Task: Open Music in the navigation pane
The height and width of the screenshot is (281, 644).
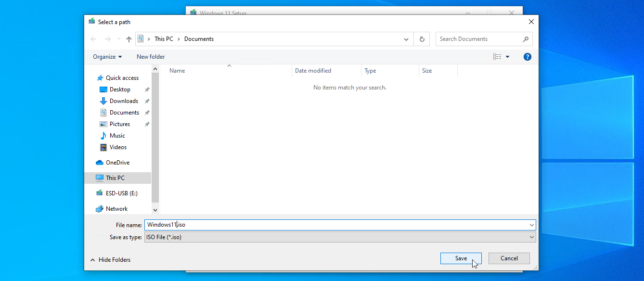Action: pyautogui.click(x=117, y=136)
